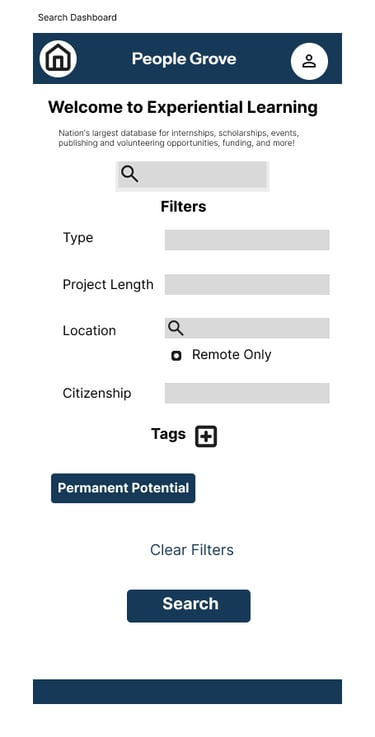Submit with the Search button
The height and width of the screenshot is (737, 375).
(x=188, y=606)
